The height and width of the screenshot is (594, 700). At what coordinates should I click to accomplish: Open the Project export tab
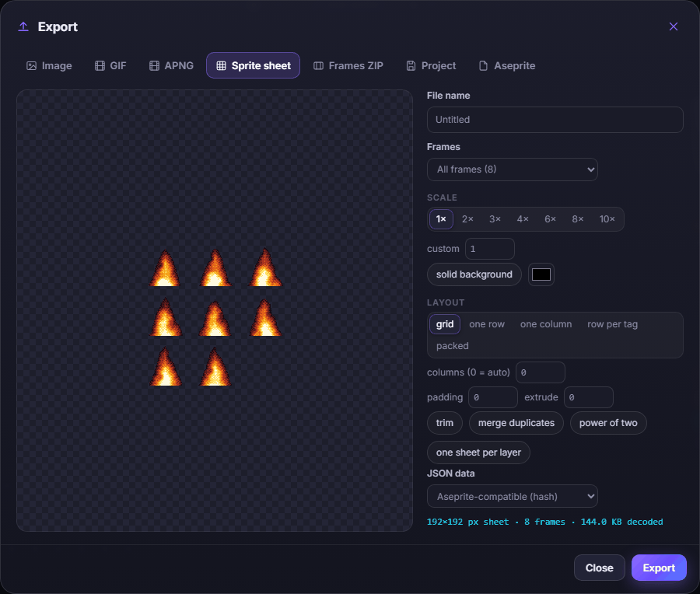tap(431, 65)
